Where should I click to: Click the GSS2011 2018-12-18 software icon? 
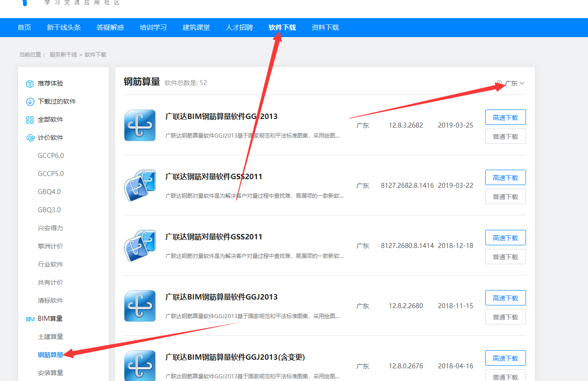point(140,246)
